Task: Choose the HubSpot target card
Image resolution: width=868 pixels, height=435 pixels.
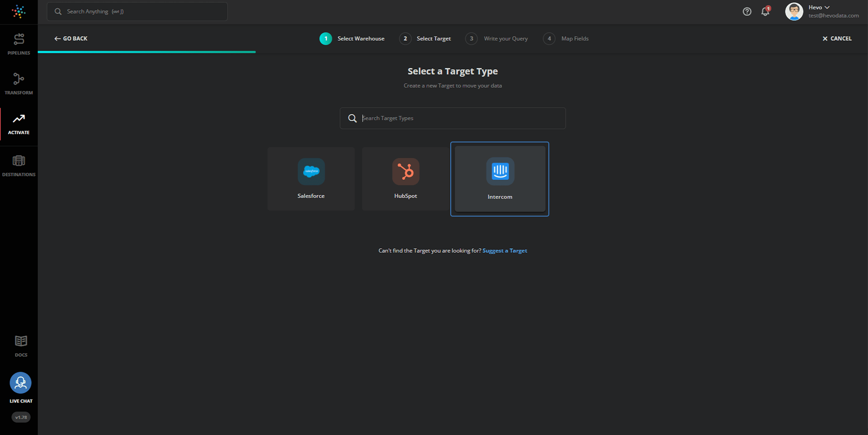Action: coord(406,179)
